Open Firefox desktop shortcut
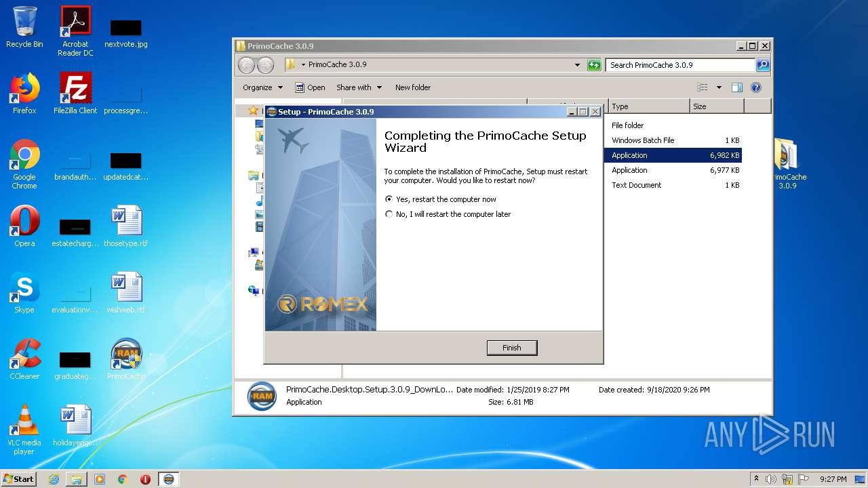The image size is (868, 488). coord(24,94)
